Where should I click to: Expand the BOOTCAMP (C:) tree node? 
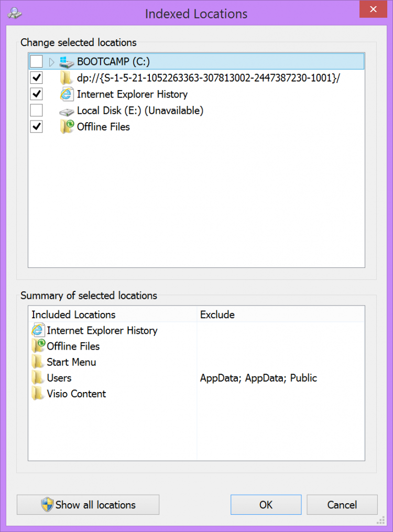coord(51,62)
